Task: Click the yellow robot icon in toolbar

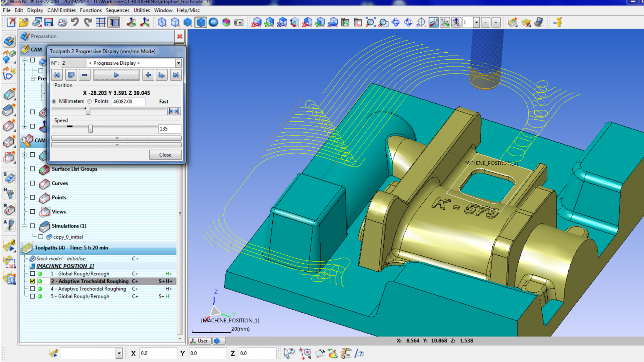Action: [558, 22]
